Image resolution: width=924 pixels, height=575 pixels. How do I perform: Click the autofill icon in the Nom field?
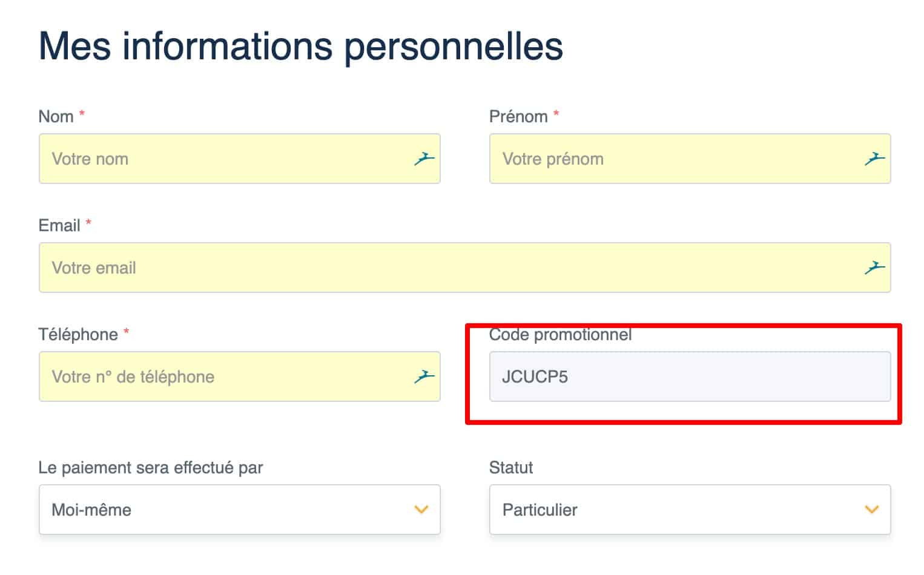(424, 159)
